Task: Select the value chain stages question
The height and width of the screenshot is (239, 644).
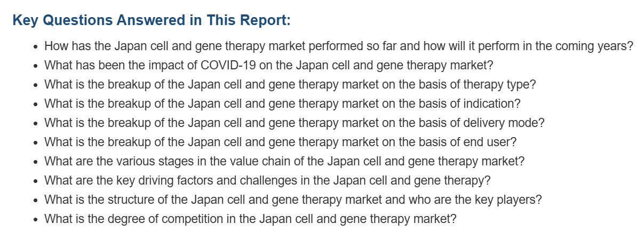Action: point(284,161)
